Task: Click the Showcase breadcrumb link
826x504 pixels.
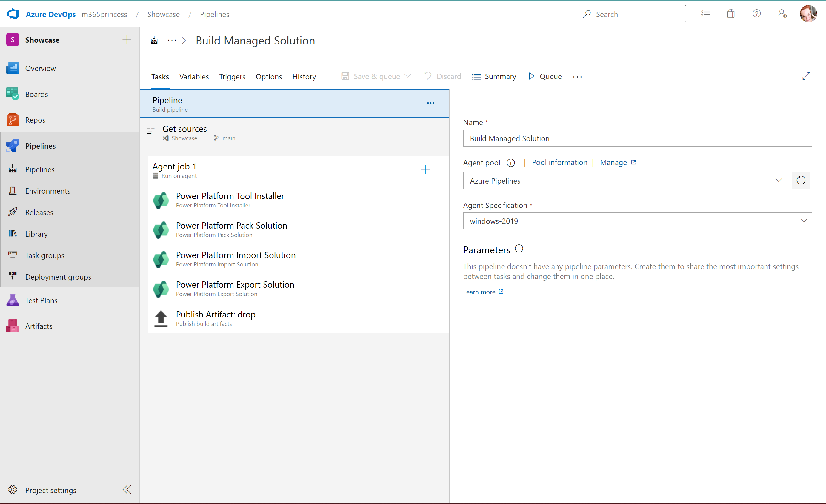Action: coord(163,14)
